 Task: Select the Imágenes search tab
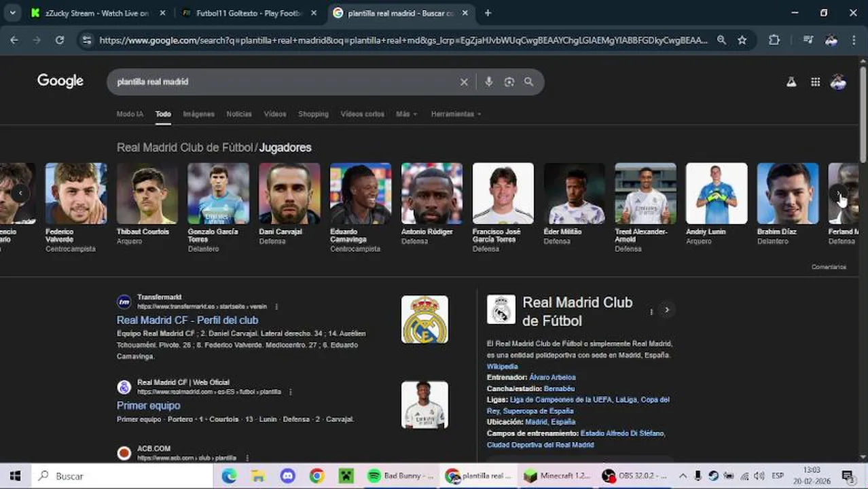[x=198, y=114]
